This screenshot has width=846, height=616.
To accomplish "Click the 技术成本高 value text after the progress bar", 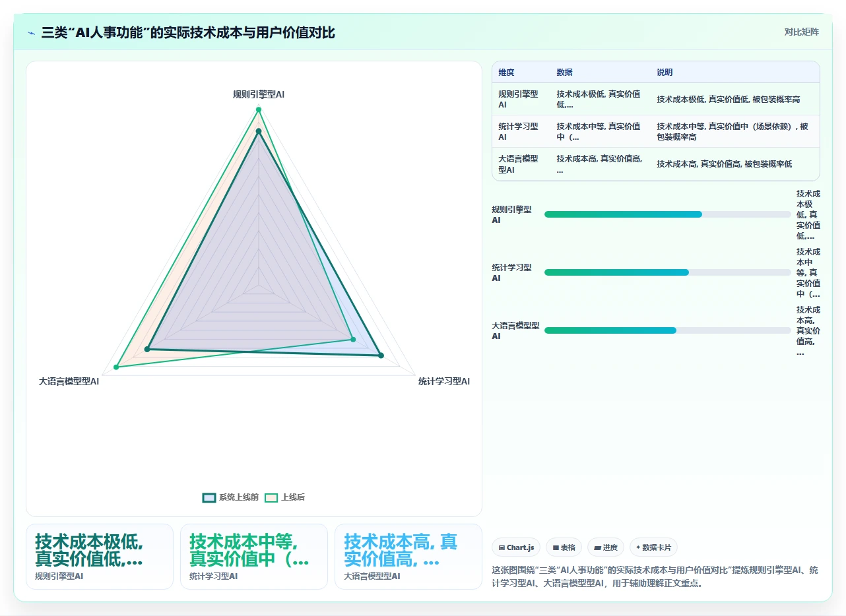I will point(808,330).
